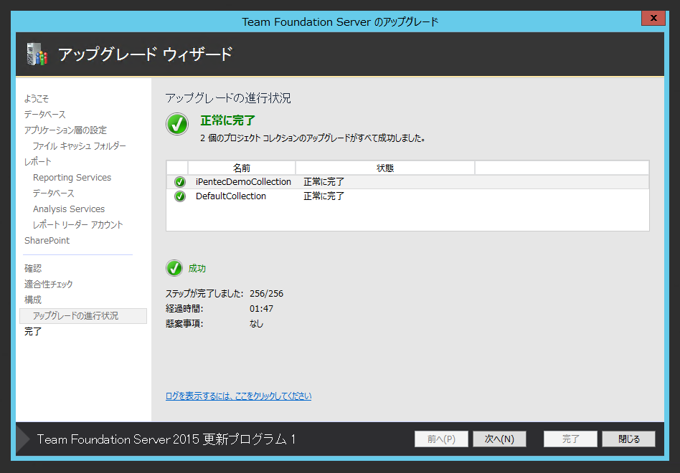The height and width of the screenshot is (473, 680).
Task: Select Analysis Services in sidebar
Action: (69, 209)
